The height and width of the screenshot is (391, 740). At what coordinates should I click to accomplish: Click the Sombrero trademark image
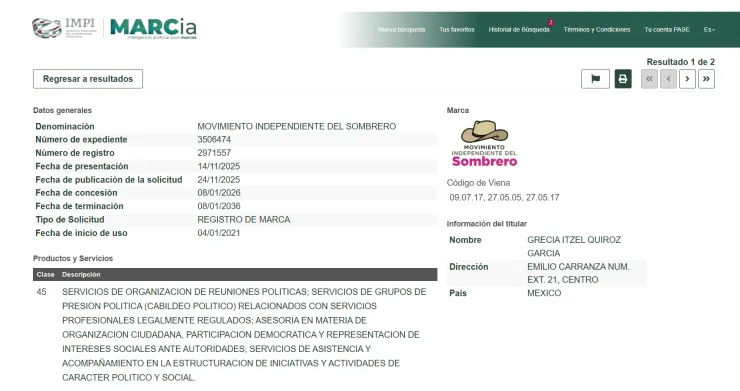484,143
